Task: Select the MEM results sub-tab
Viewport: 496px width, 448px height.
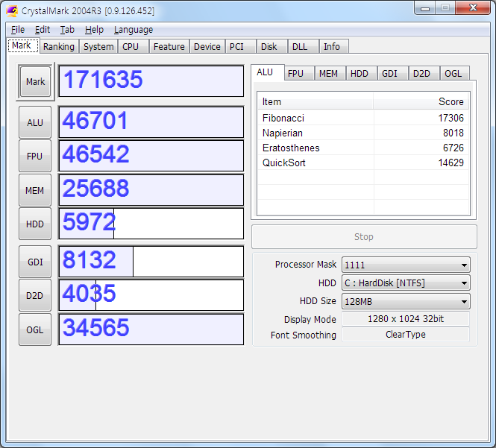Action: click(329, 73)
